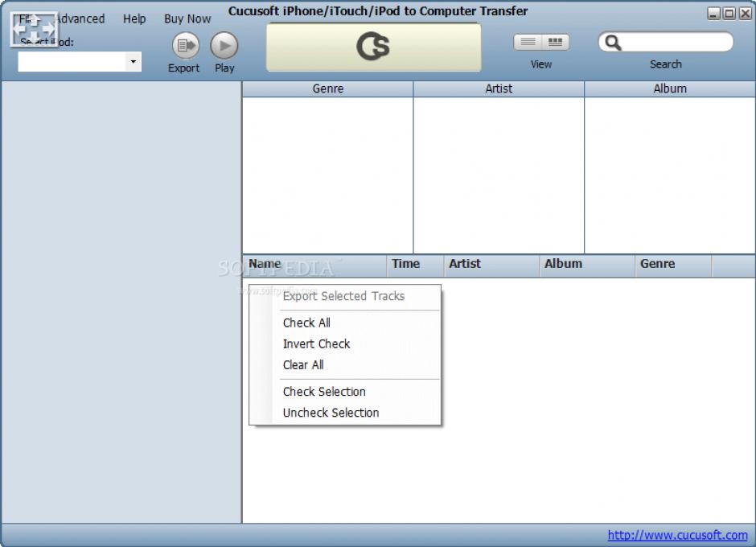Open the Advanced menu

click(x=80, y=19)
